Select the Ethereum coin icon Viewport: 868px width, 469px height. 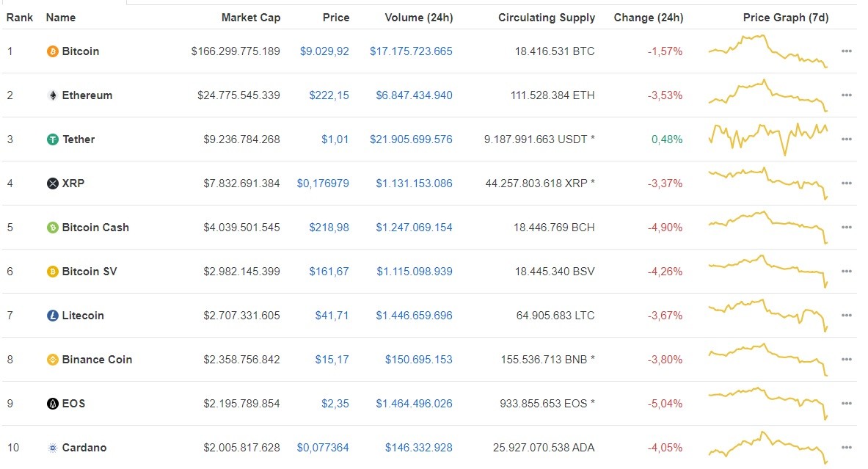click(x=51, y=95)
